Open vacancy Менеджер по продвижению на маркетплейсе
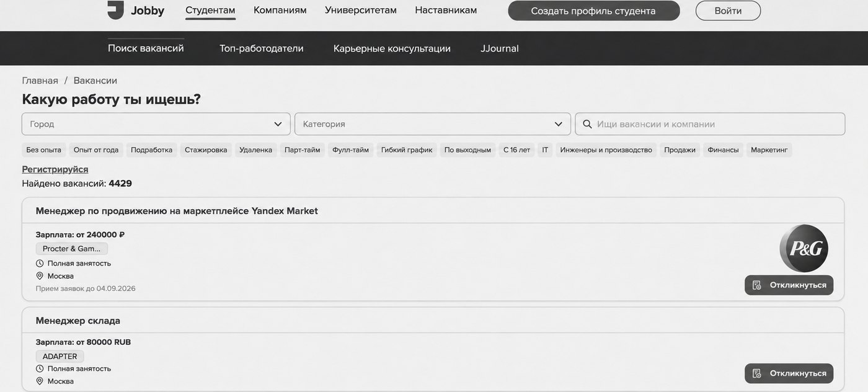Viewport: 868px width, 392px height. (x=177, y=211)
